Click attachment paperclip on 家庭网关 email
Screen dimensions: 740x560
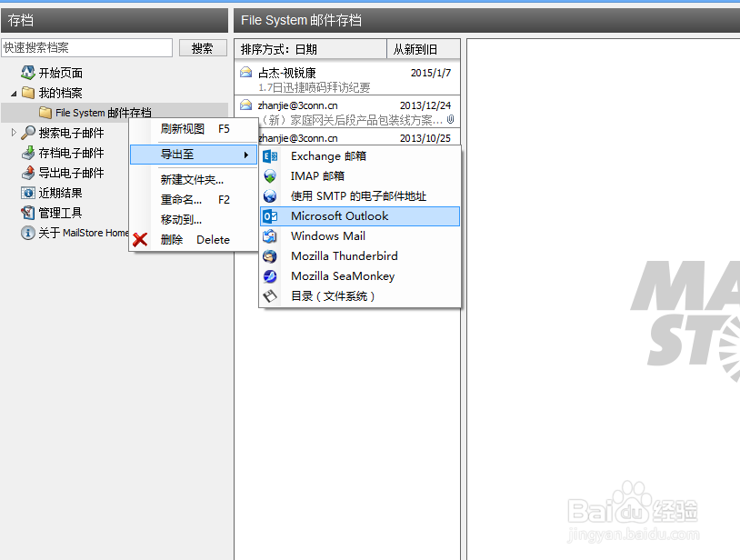451,119
